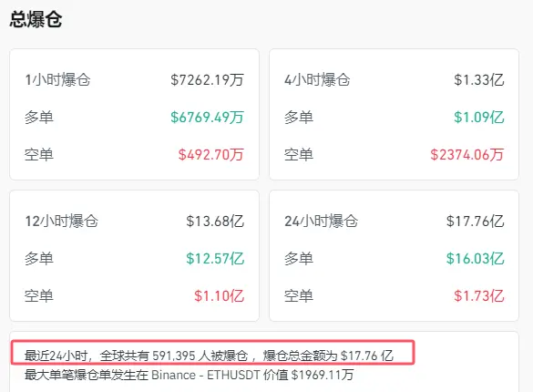Image resolution: width=533 pixels, height=392 pixels.
Task: Click the green $16.03亿 long value
Action: tap(475, 258)
